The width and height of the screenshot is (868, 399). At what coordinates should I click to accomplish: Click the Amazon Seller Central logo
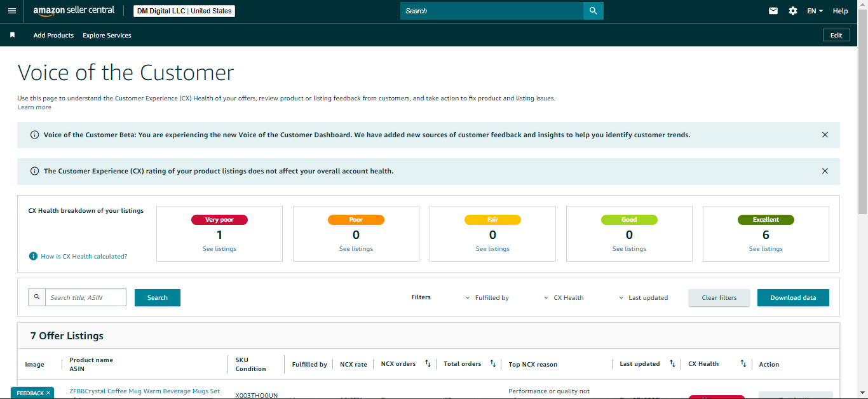pos(74,11)
